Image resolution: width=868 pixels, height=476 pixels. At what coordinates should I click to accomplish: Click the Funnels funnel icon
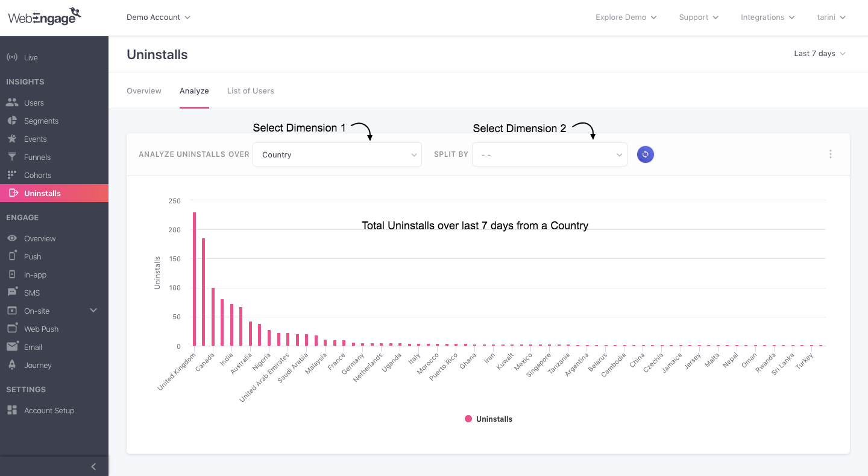click(x=12, y=157)
